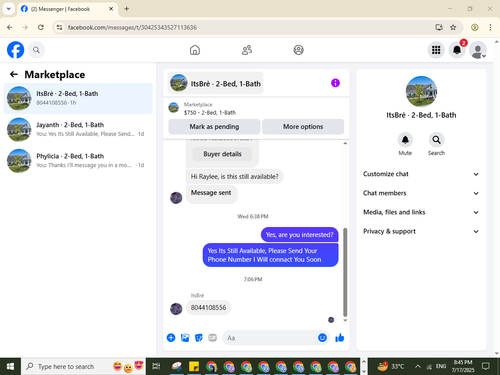The height and width of the screenshot is (375, 500).
Task: Bookmark this page with the star icon
Action: 453,27
